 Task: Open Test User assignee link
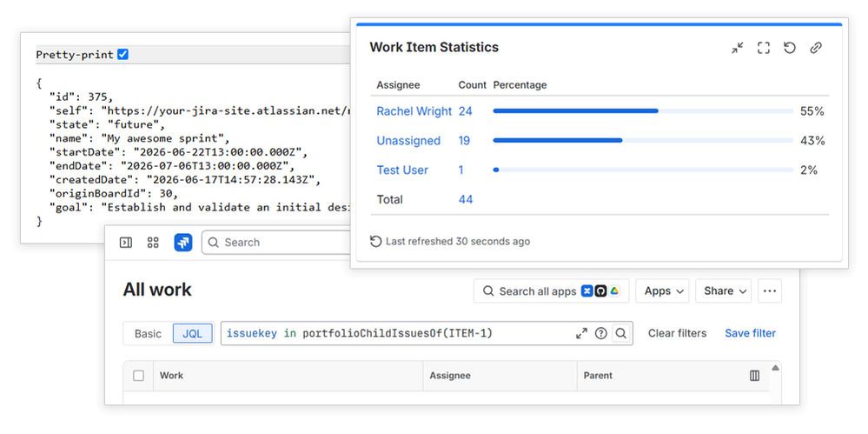(x=402, y=170)
